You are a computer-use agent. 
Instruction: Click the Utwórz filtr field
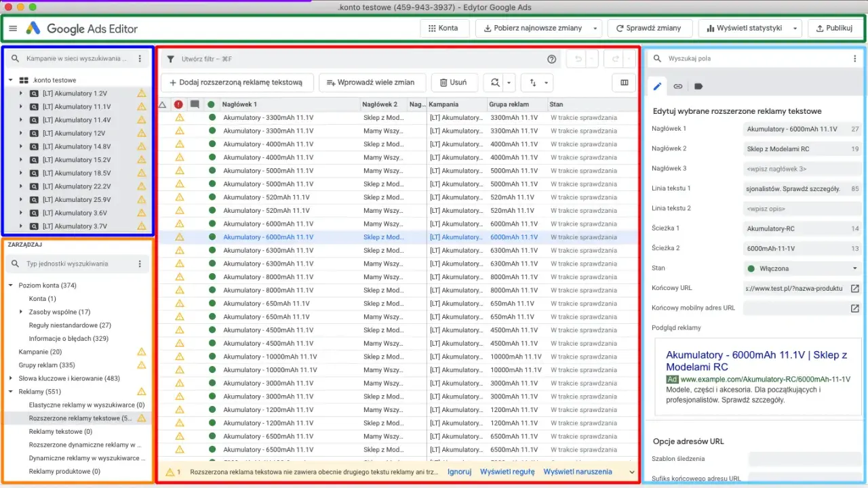[359, 59]
